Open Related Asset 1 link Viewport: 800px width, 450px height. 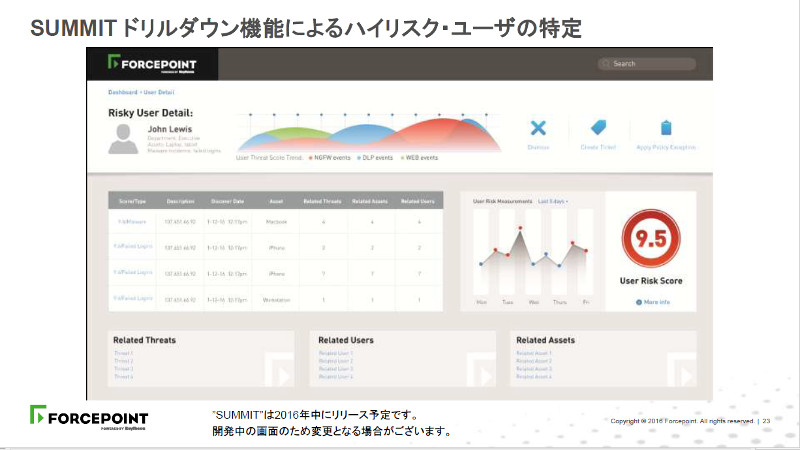point(534,353)
